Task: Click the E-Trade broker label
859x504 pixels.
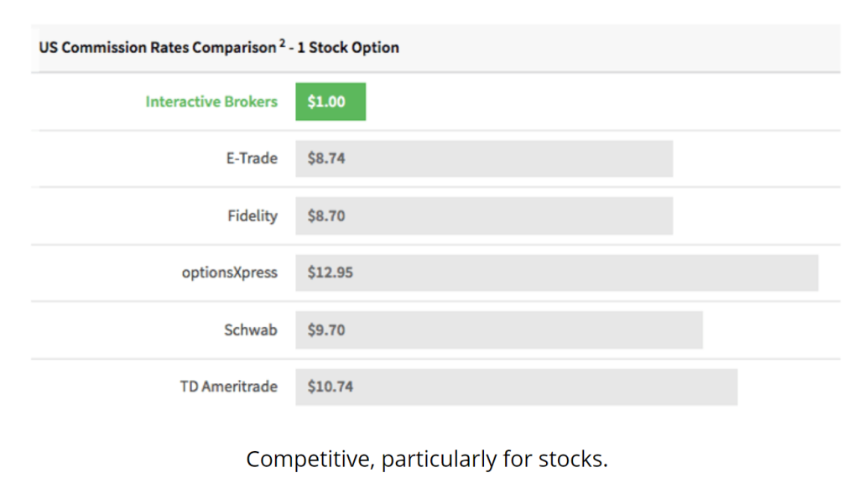Action: click(x=252, y=158)
